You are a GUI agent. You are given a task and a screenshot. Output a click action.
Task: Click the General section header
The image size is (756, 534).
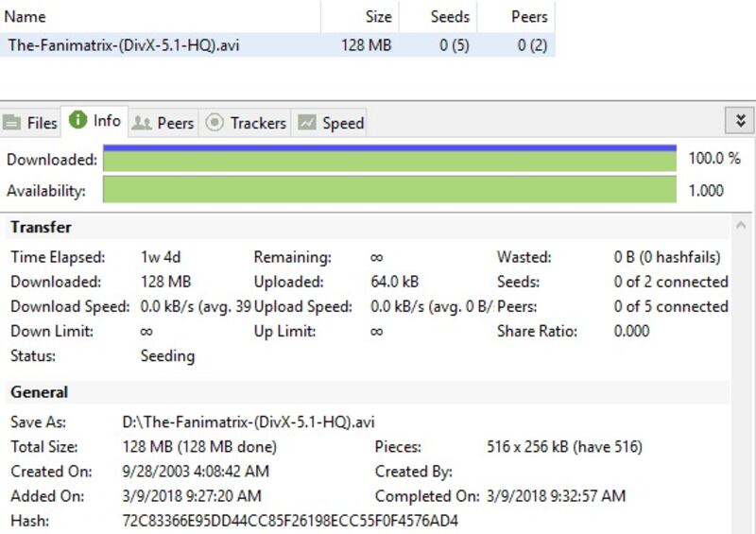click(40, 392)
